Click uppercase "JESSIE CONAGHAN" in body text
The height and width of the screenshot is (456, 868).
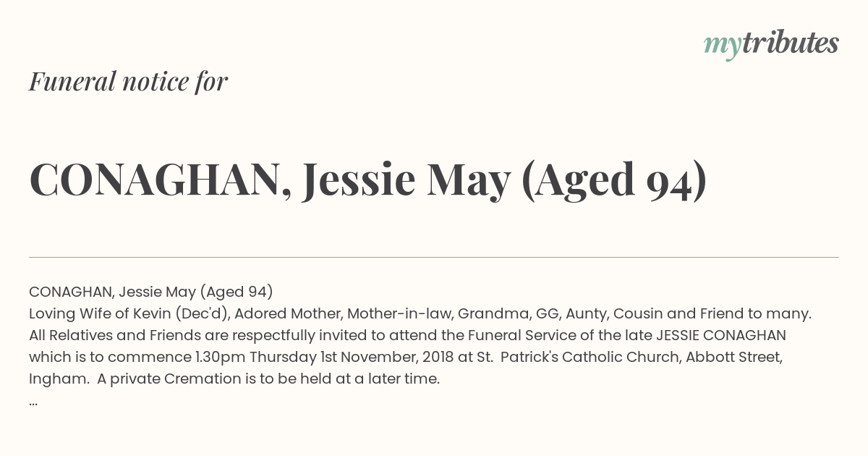(x=720, y=335)
